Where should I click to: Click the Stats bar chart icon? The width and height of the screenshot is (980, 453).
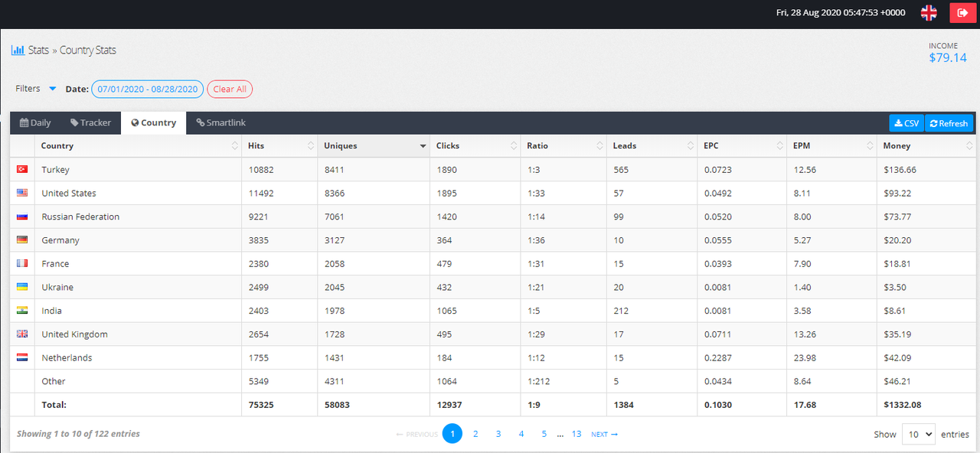pos(18,51)
